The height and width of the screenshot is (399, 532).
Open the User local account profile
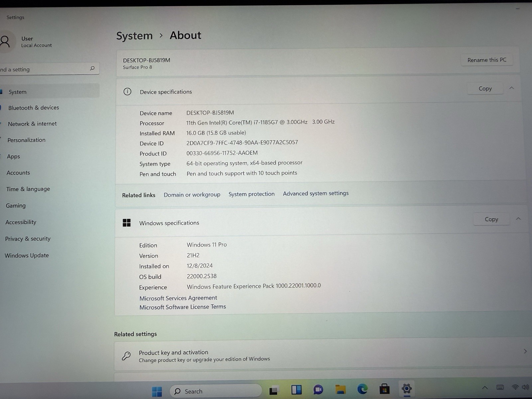(x=27, y=42)
